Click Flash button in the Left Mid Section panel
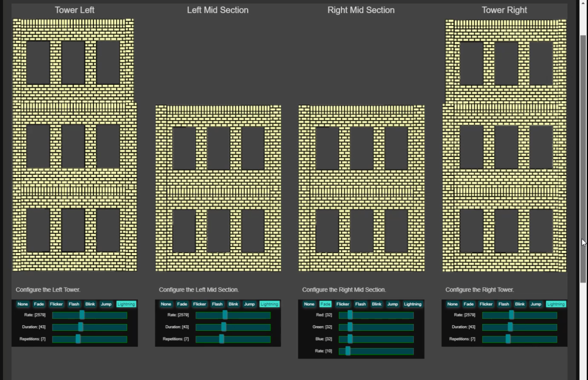The width and height of the screenshot is (588, 380). pos(217,304)
